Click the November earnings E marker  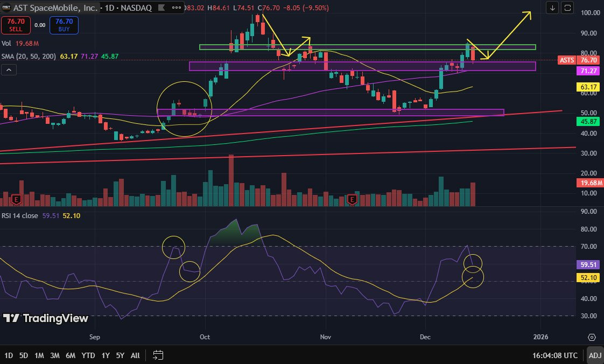pyautogui.click(x=352, y=200)
